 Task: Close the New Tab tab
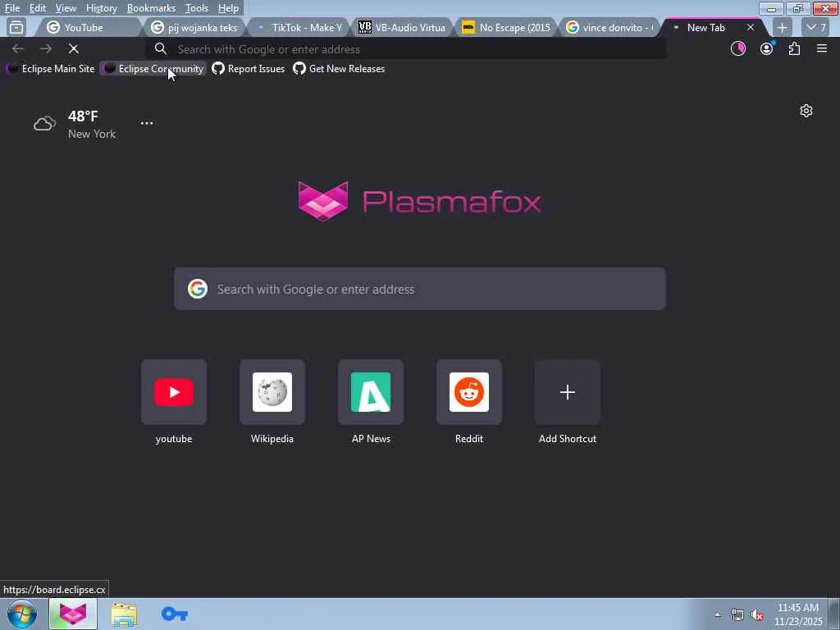pyautogui.click(x=751, y=27)
